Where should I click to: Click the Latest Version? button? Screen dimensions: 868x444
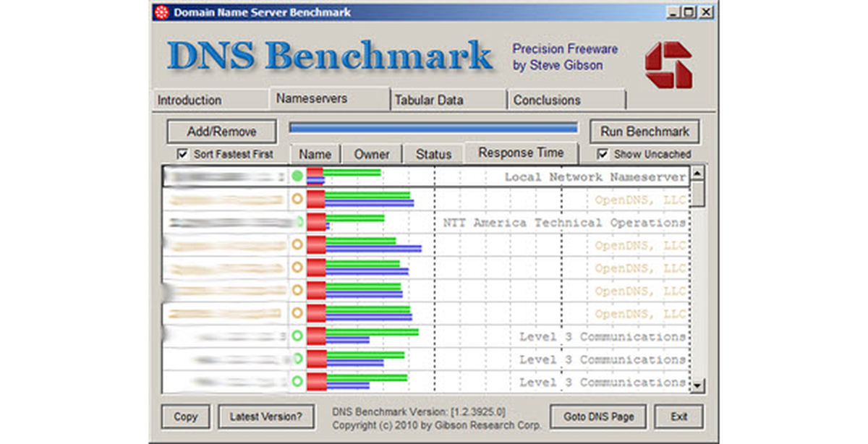266,417
